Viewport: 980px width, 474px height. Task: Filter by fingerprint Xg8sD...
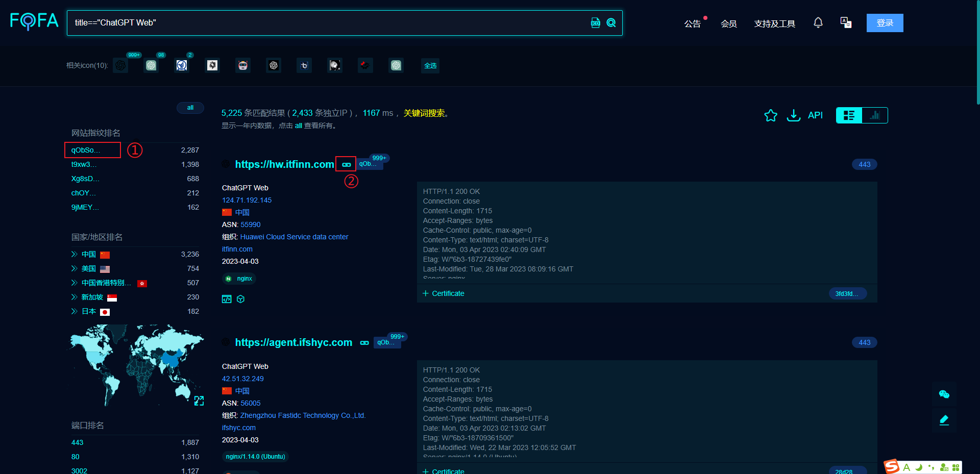point(85,179)
